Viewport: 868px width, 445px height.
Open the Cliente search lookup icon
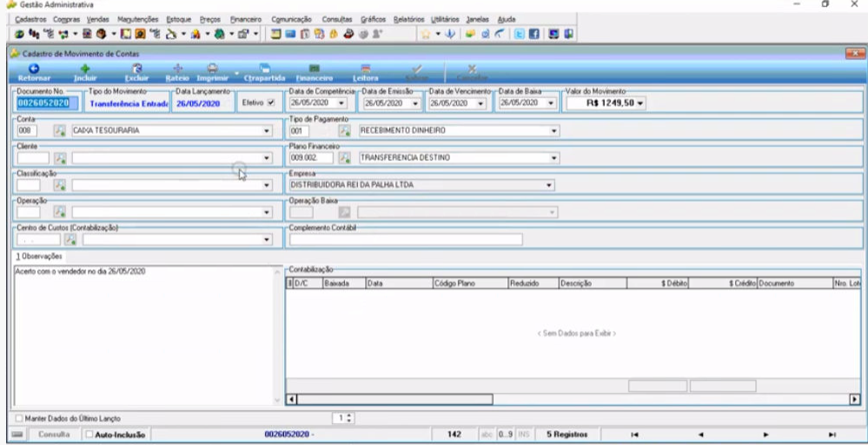coord(59,157)
